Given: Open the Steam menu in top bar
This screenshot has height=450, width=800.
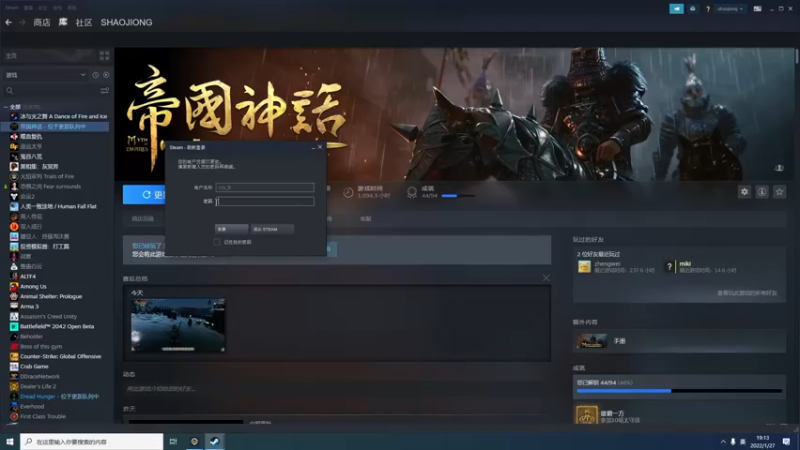Looking at the screenshot, I should click(x=12, y=8).
